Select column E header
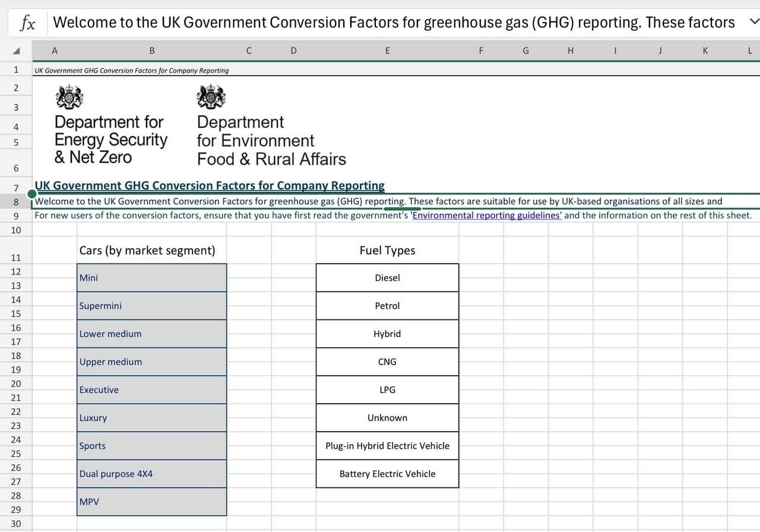The width and height of the screenshot is (760, 532). point(388,50)
